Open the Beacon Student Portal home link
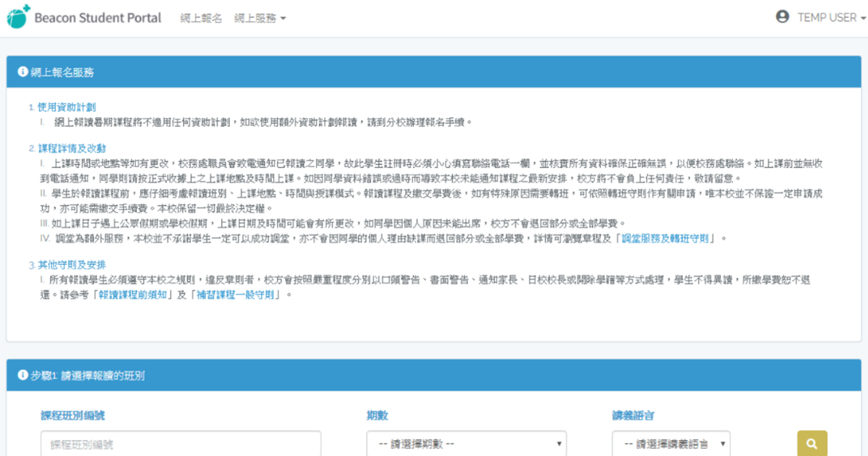This screenshot has height=456, width=868. [98, 17]
